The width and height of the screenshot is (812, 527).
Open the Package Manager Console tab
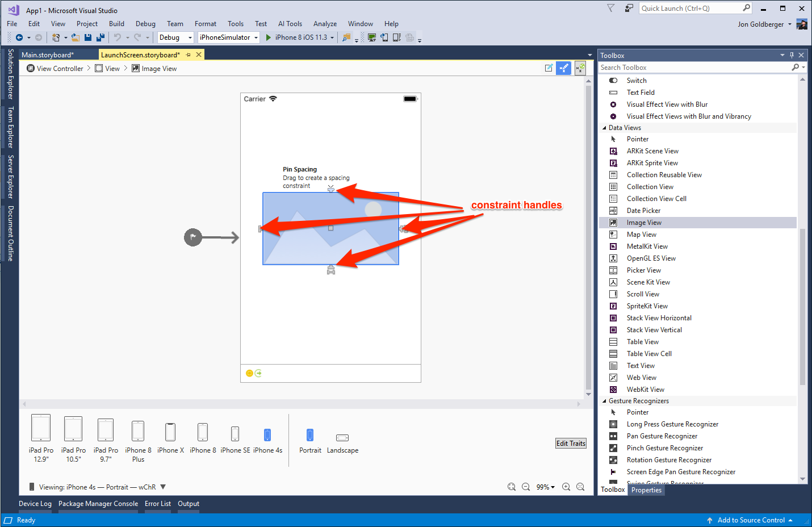[x=98, y=504]
